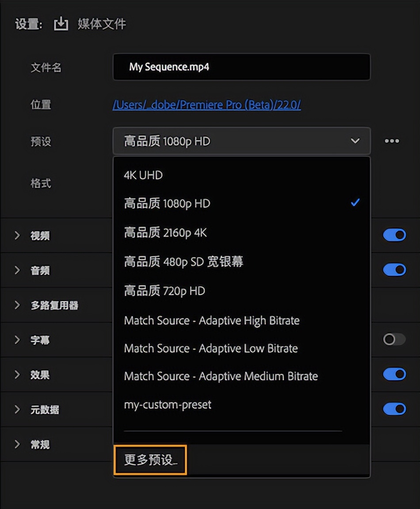Select the 4K UHD preset
The width and height of the screenshot is (420, 509).
click(x=142, y=175)
